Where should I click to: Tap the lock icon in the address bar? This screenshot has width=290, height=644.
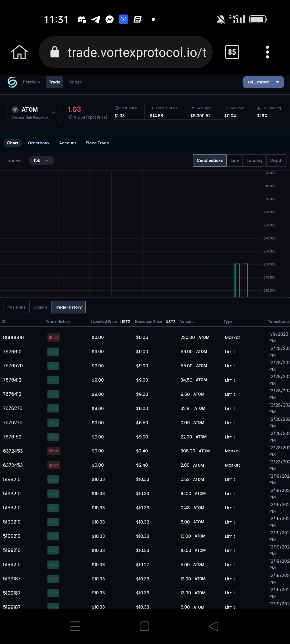[x=55, y=52]
